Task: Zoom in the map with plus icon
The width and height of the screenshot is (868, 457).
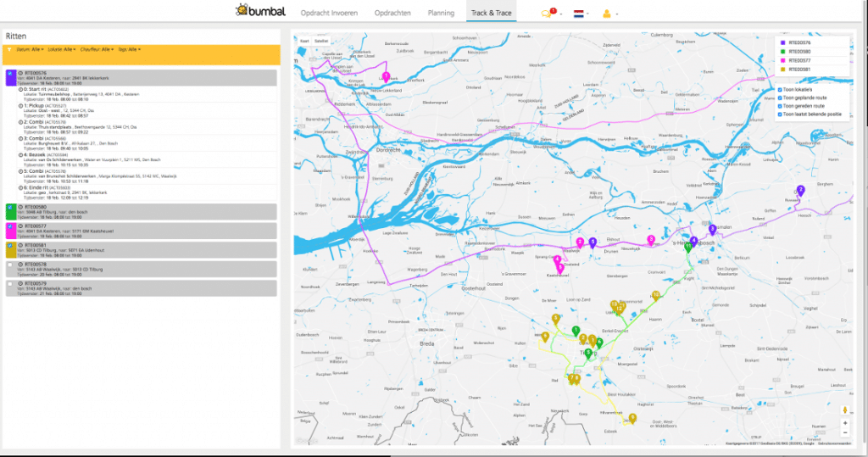Action: point(845,422)
